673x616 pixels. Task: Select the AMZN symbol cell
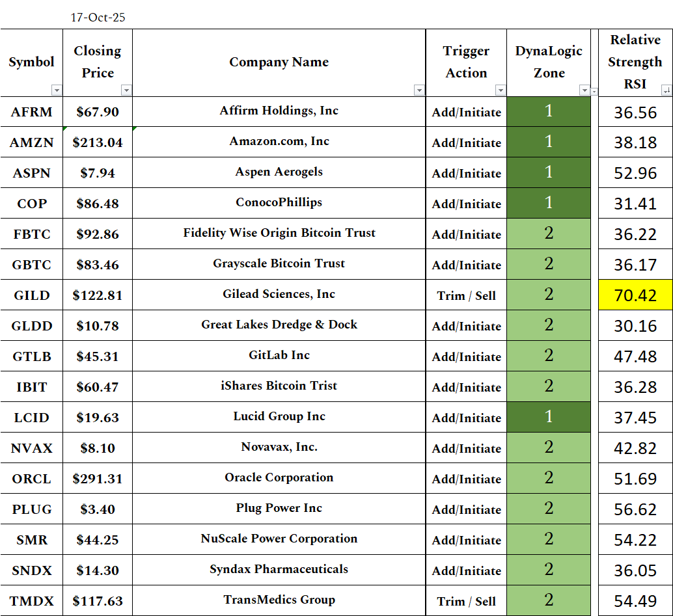pos(32,142)
